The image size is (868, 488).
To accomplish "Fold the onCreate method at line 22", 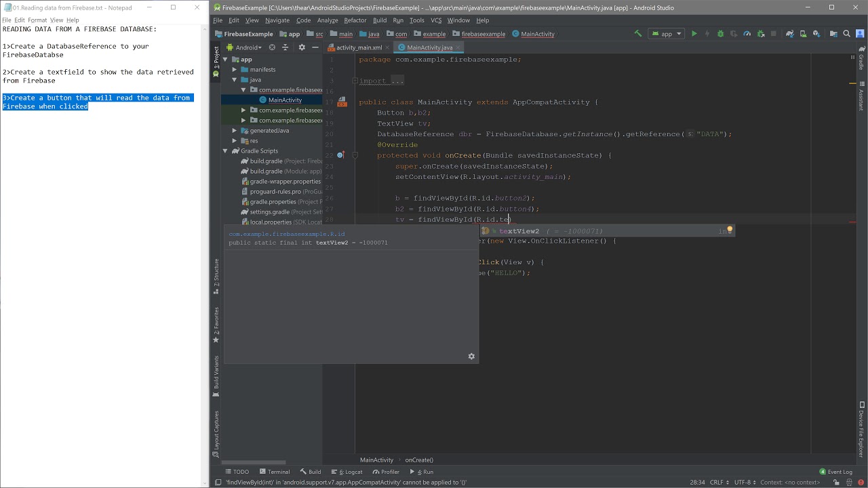I will pyautogui.click(x=355, y=155).
